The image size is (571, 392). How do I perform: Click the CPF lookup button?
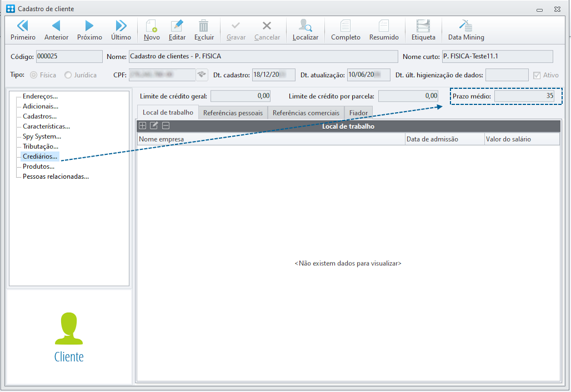(202, 75)
